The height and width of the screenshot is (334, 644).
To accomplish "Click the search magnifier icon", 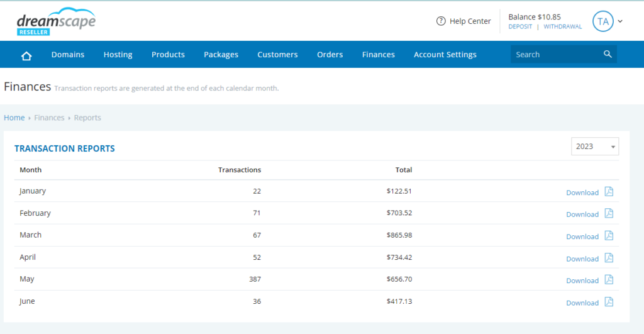I will [608, 55].
